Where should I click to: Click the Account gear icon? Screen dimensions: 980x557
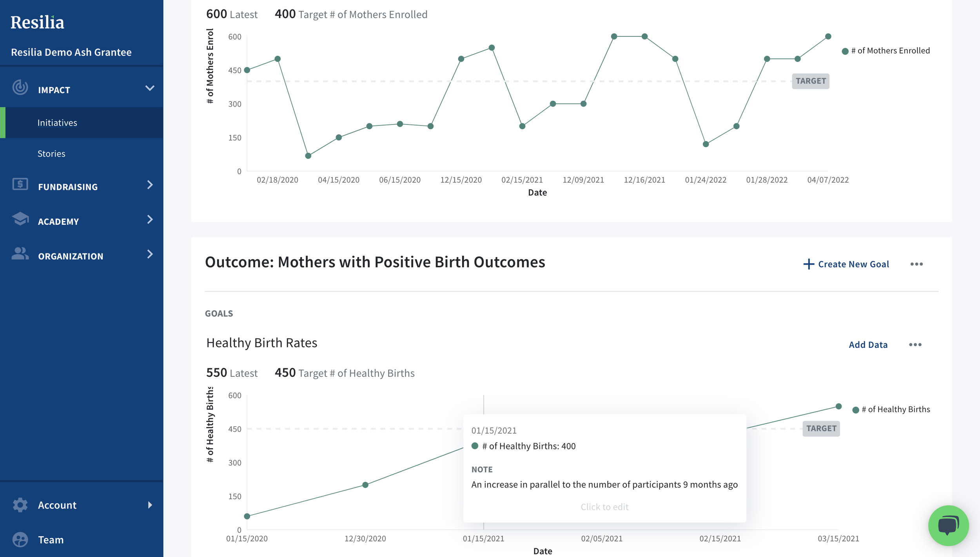[x=20, y=505]
